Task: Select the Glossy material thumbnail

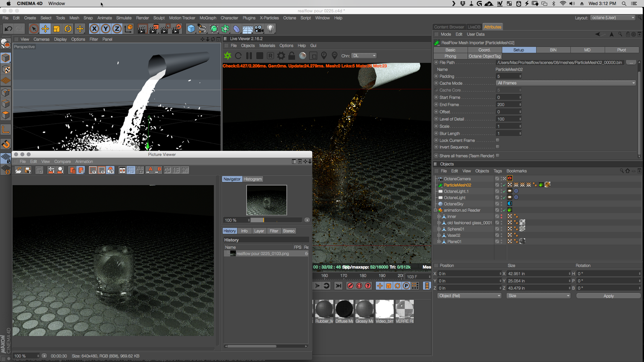Action: 364,310
